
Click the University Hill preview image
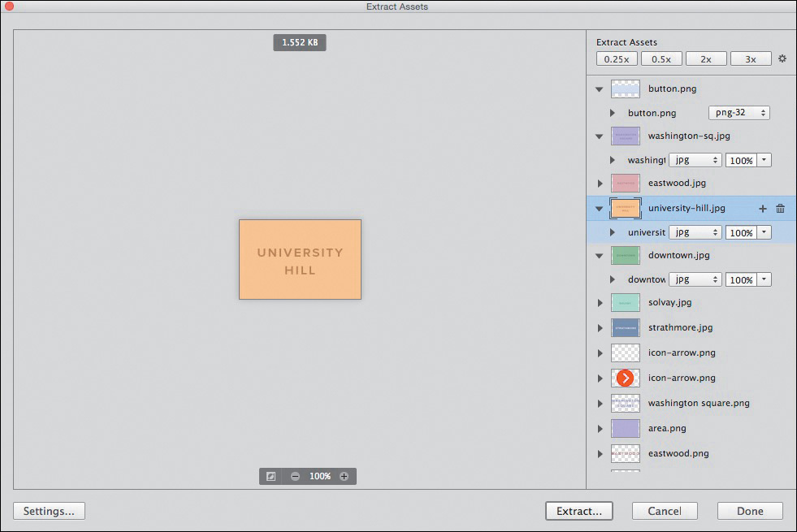(300, 259)
